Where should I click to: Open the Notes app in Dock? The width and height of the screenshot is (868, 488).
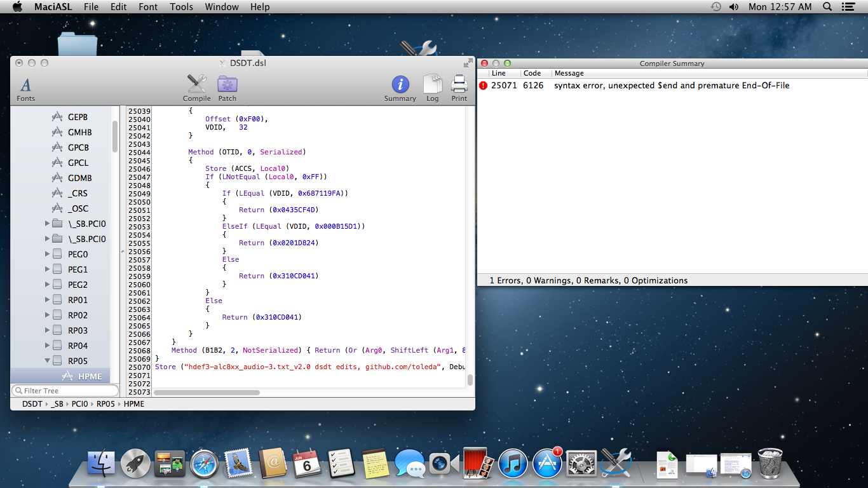(x=376, y=464)
